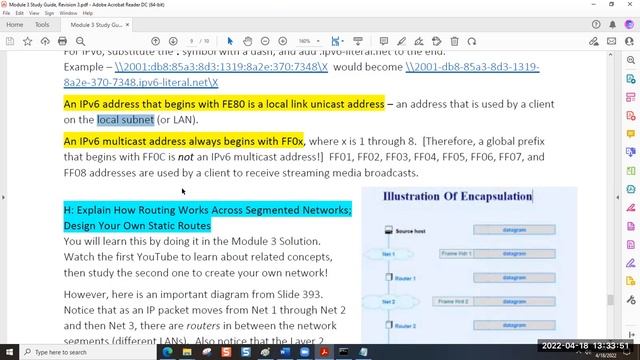Activate the Hand pan tool
640x360 pixels.
point(247,41)
